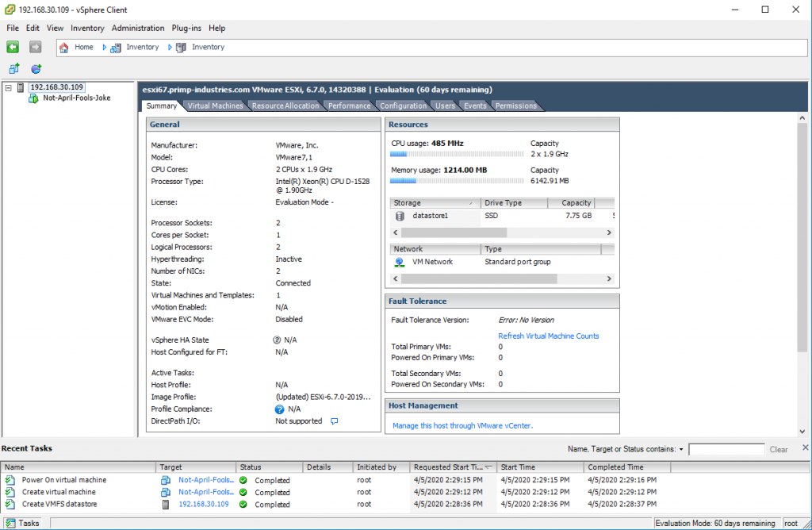Open the Inventory menu
The width and height of the screenshot is (812, 530).
click(87, 28)
